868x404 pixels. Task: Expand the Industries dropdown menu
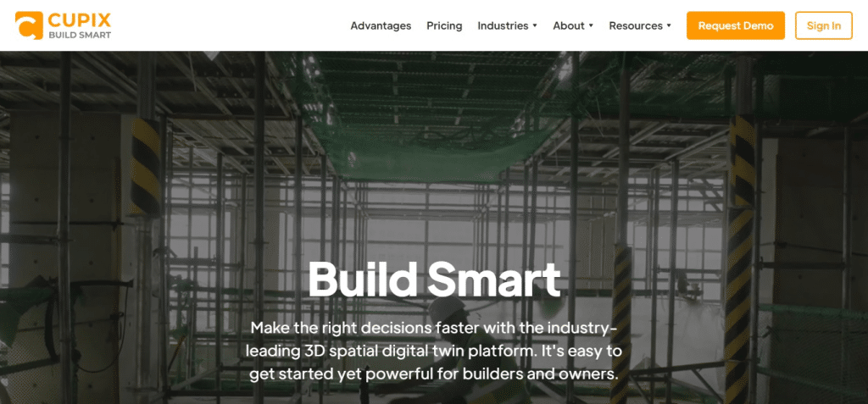point(507,26)
